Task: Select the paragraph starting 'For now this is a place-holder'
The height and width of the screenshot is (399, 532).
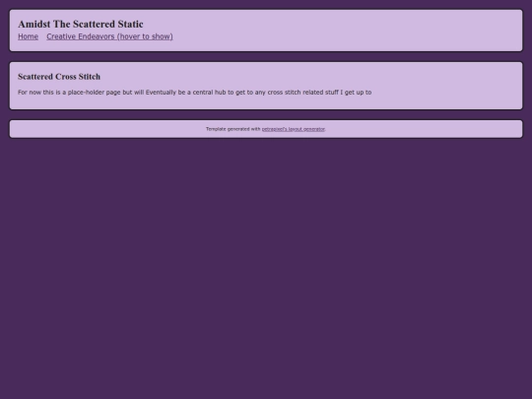Action: coord(195,93)
